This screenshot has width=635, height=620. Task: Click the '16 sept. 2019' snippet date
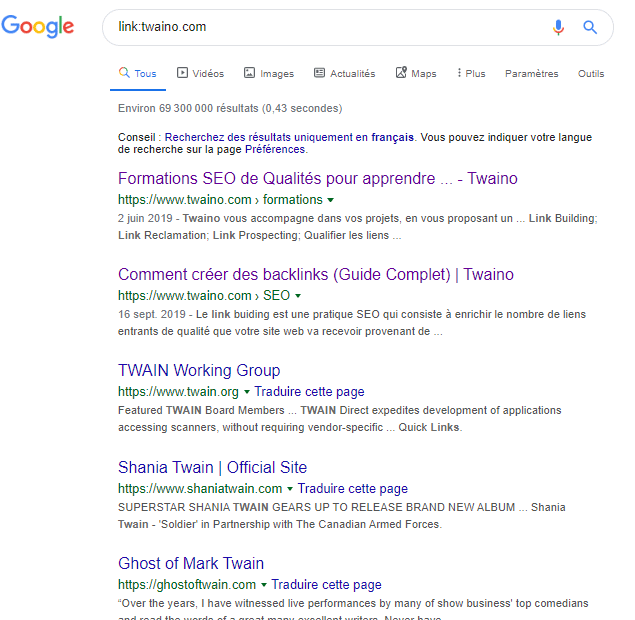(152, 314)
